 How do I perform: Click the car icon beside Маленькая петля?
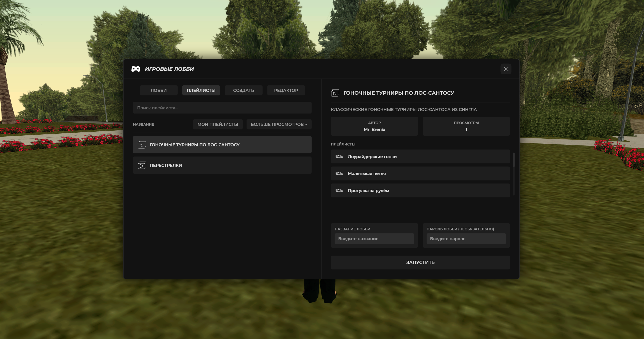pyautogui.click(x=339, y=173)
